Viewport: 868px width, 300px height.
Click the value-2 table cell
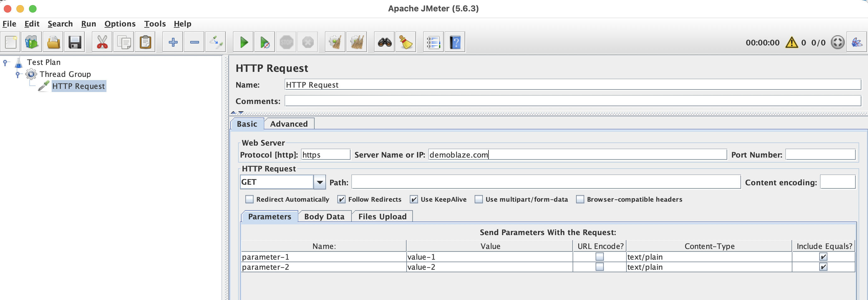tap(490, 267)
